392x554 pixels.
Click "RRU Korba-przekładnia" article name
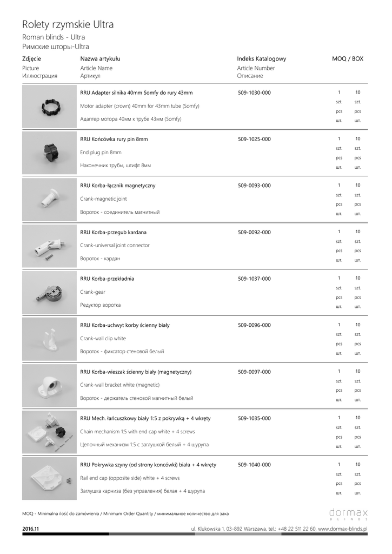(107, 279)
